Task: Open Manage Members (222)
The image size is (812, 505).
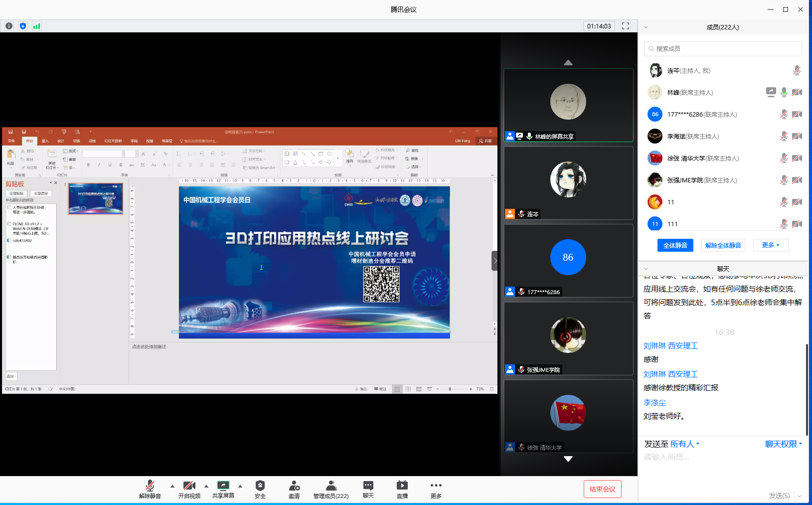Action: (x=331, y=489)
